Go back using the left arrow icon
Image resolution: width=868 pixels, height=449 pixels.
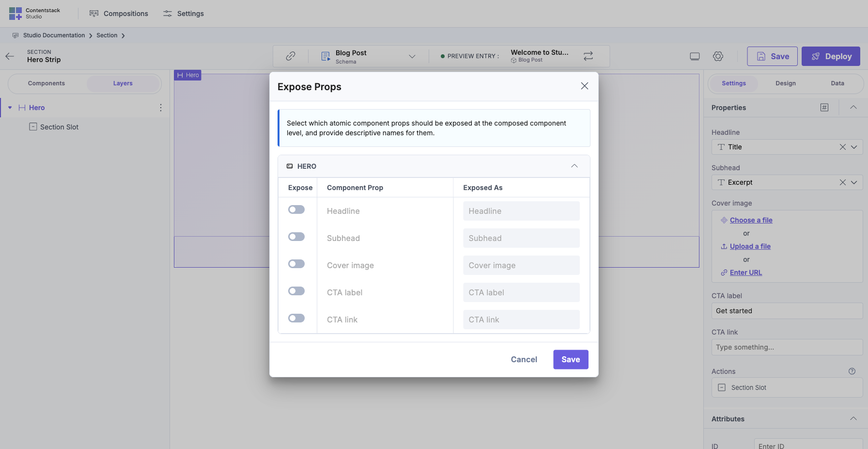10,56
